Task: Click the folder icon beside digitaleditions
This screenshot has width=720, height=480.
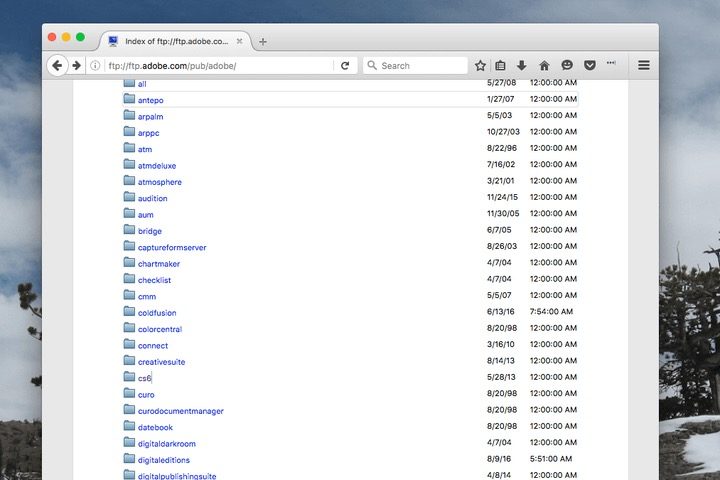Action: (129, 459)
